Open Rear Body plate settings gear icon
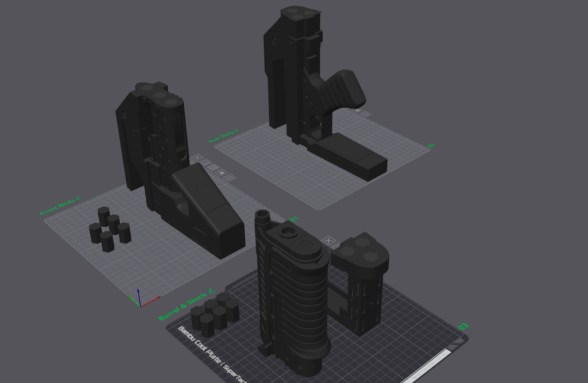The height and width of the screenshot is (383, 588). (366, 114)
